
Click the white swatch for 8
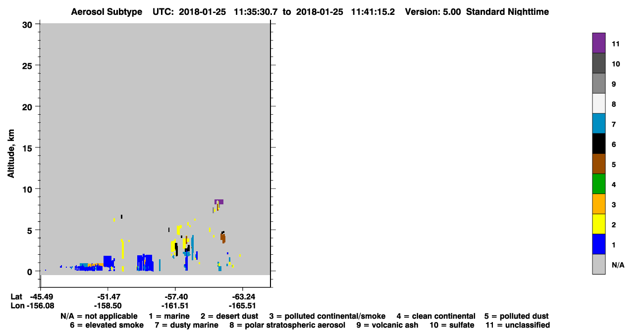pyautogui.click(x=598, y=103)
